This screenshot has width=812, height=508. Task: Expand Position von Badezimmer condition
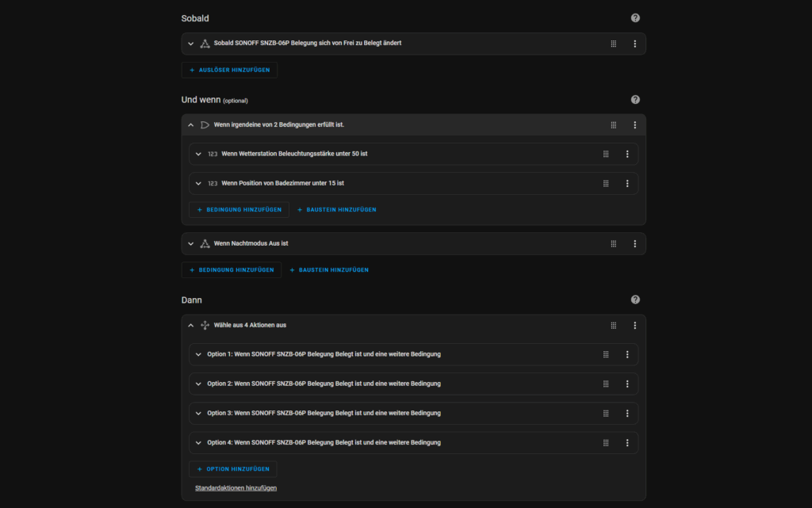tap(198, 184)
